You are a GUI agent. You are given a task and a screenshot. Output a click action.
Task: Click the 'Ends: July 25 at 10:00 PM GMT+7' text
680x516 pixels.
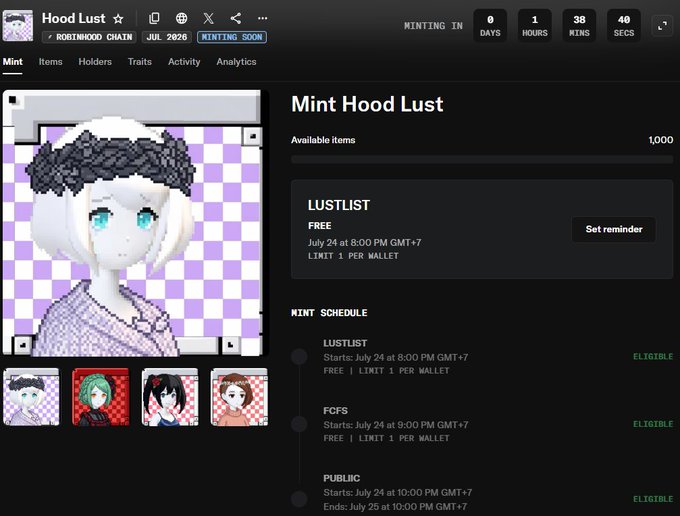coord(395,506)
